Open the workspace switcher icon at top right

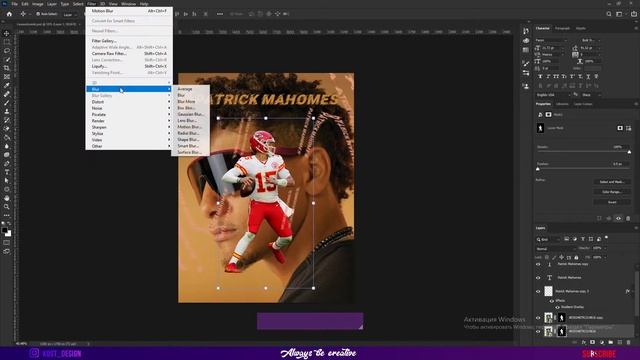pos(620,14)
